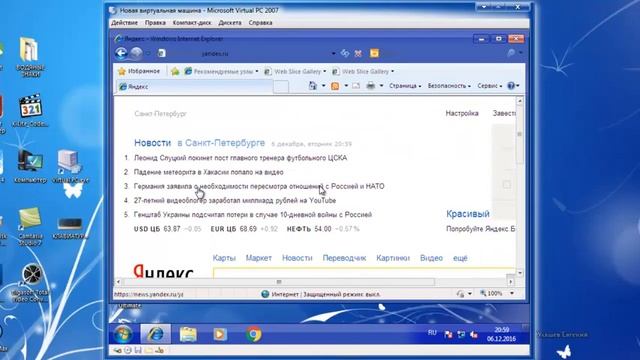Open the Сервис dropdown menu
640x360 pixels.
click(489, 86)
